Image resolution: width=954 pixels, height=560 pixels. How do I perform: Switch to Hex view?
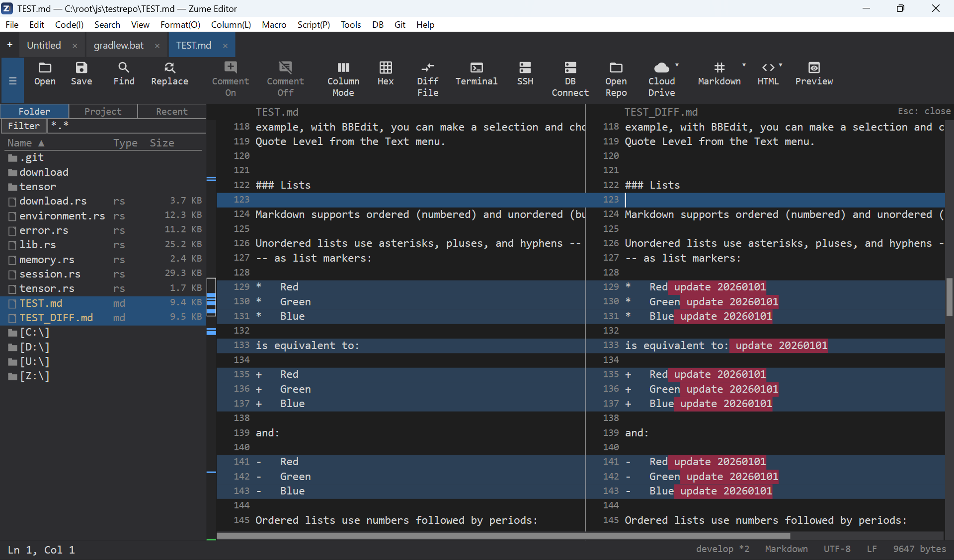(x=386, y=74)
